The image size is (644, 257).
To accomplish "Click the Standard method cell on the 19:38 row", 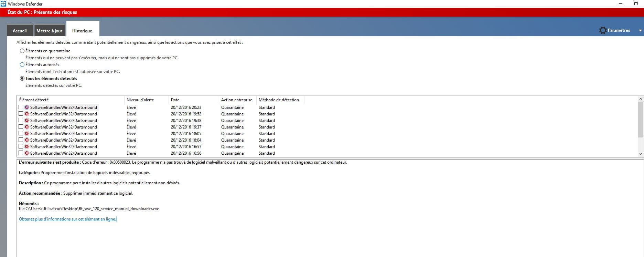I will [x=267, y=121].
